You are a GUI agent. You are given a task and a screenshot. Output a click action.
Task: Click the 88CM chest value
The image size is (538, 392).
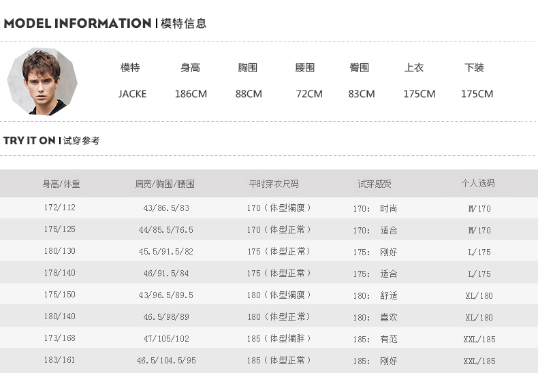coord(249,94)
